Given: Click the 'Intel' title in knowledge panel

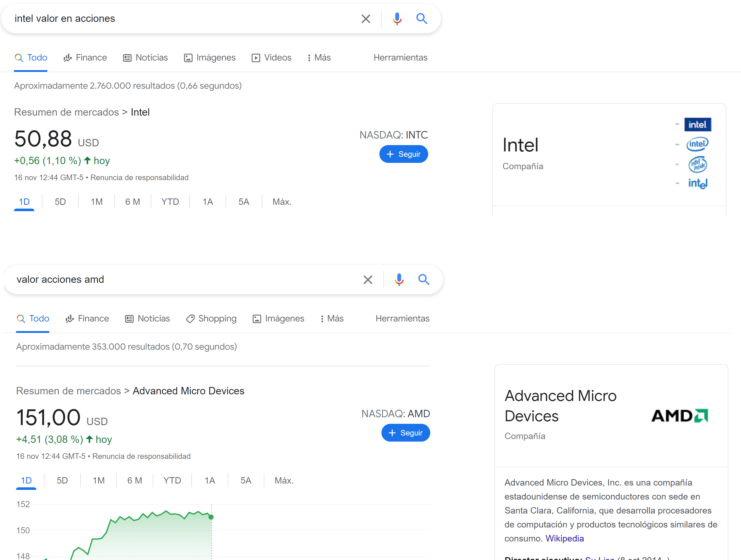Looking at the screenshot, I should click(x=521, y=145).
